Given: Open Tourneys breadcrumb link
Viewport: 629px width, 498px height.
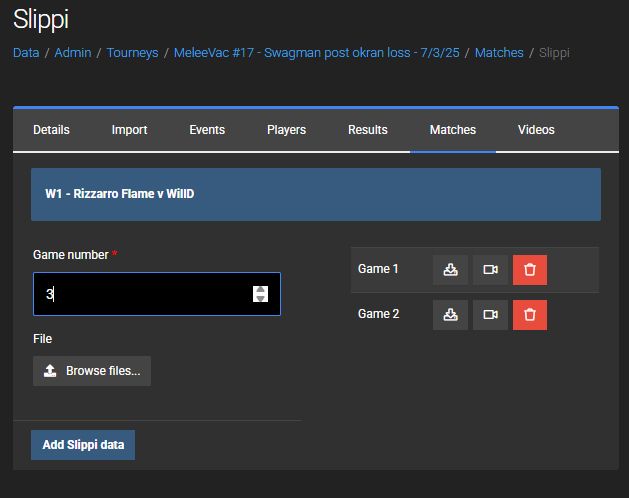Looking at the screenshot, I should click(x=132, y=53).
